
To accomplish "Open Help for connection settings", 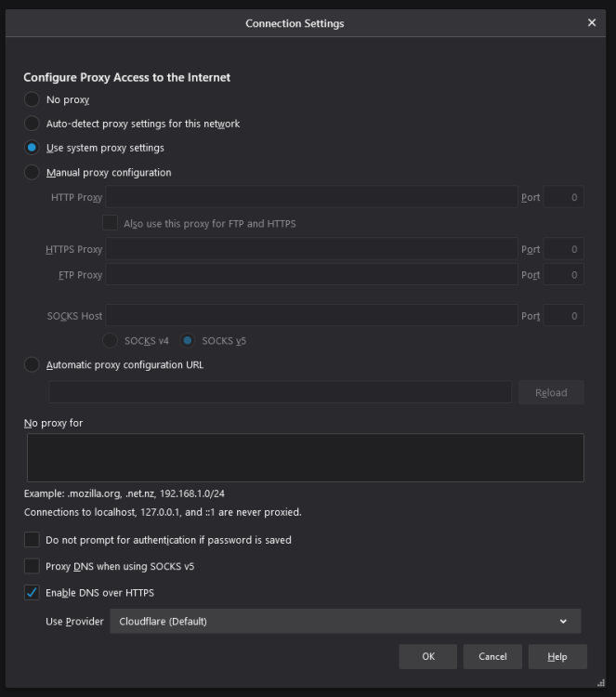I will tap(557, 656).
